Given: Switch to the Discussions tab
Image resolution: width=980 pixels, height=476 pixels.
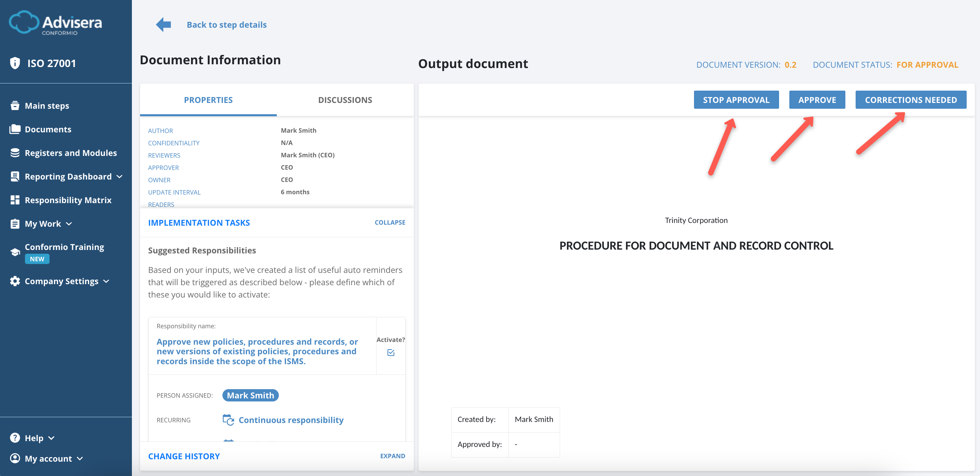Looking at the screenshot, I should (345, 100).
